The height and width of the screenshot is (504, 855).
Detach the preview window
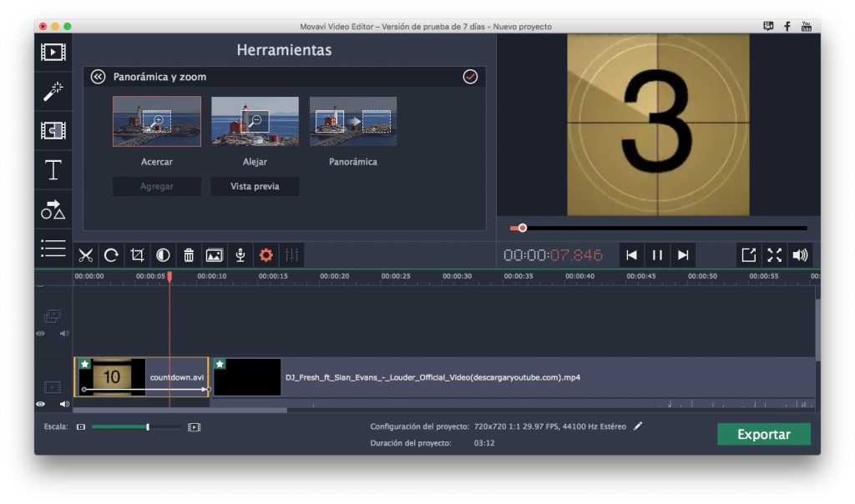click(749, 255)
